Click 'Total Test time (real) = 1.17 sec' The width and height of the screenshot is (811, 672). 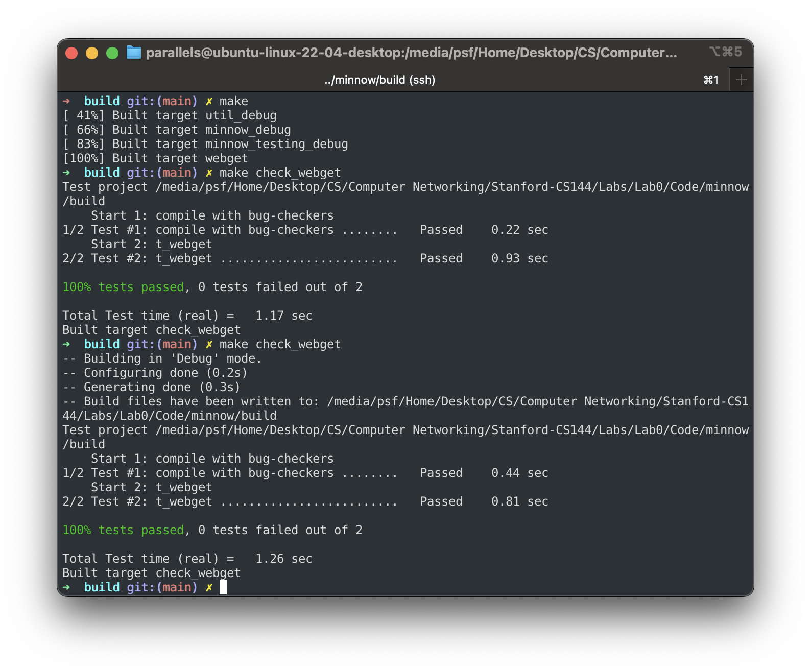(187, 316)
